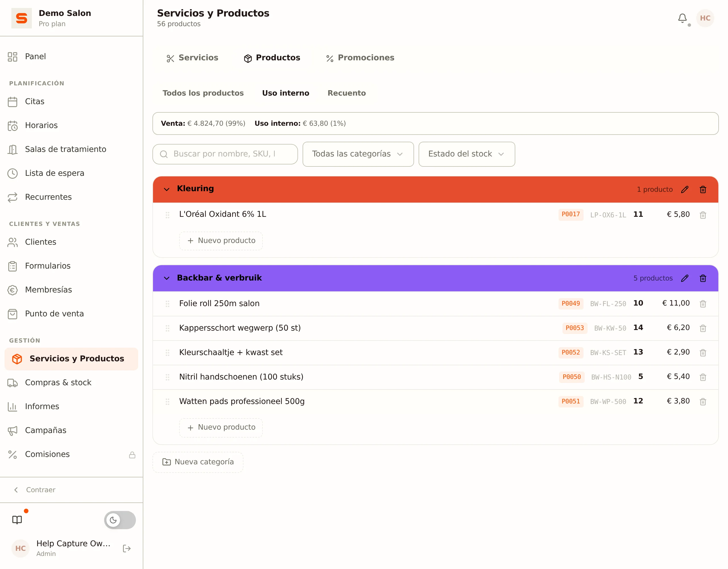
Task: Collapse the Backbar & verbruik category
Action: pos(167,278)
